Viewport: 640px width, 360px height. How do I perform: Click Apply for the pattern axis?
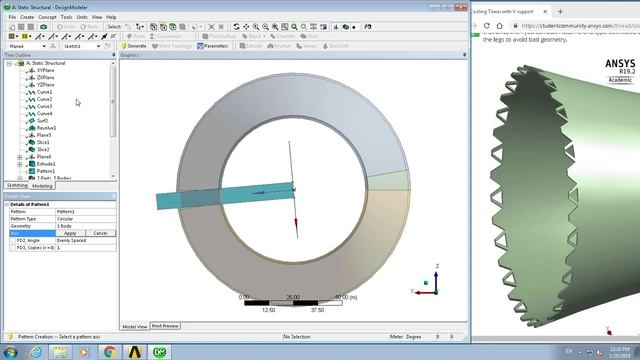(70, 233)
